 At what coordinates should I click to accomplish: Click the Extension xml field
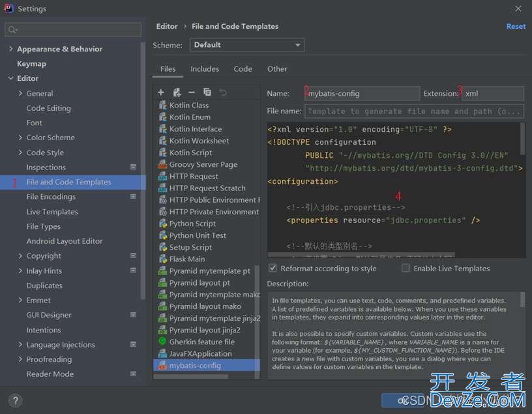[x=493, y=93]
